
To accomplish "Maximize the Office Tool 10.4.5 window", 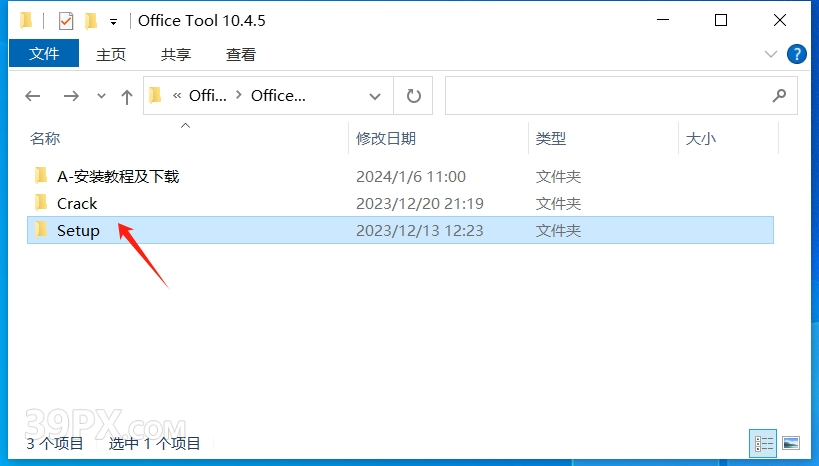I will tap(721, 20).
